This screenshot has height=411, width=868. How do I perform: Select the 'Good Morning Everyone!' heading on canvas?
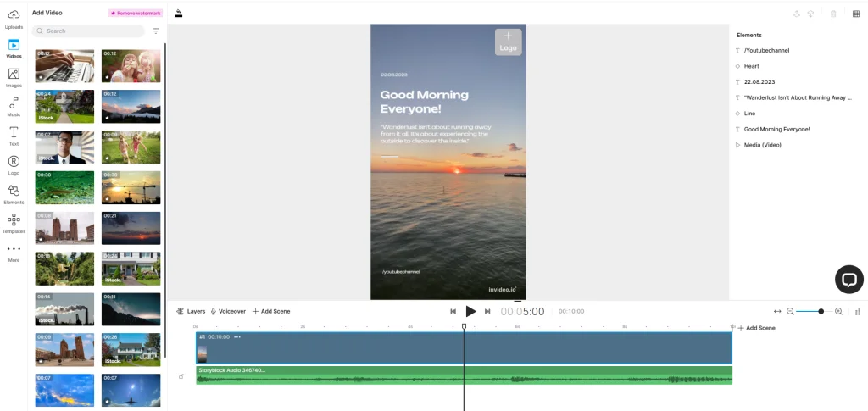424,102
